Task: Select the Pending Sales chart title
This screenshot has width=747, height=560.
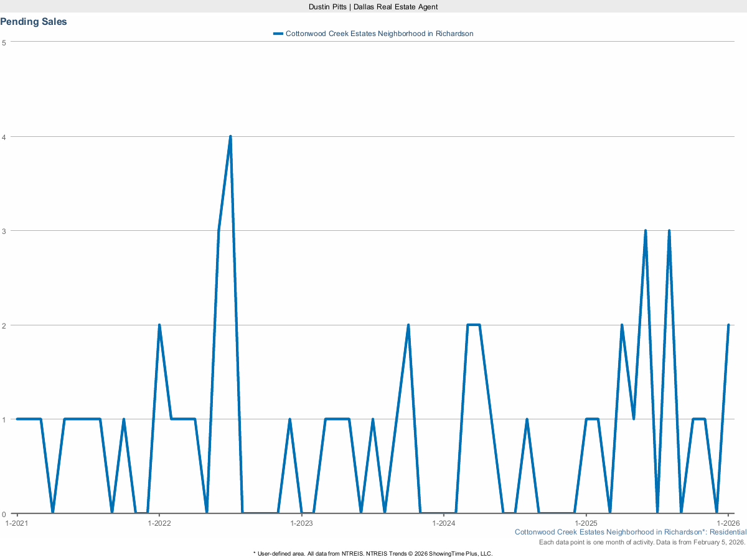Action: click(x=34, y=21)
